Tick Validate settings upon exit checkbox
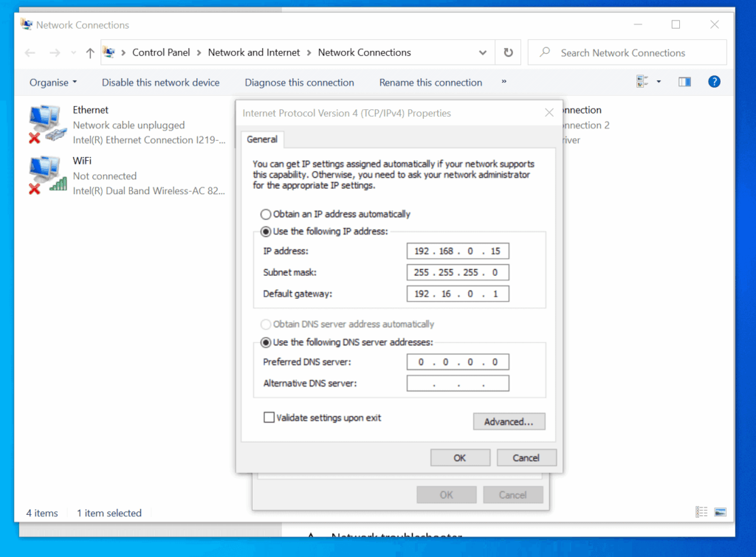The width and height of the screenshot is (756, 557). pos(269,418)
